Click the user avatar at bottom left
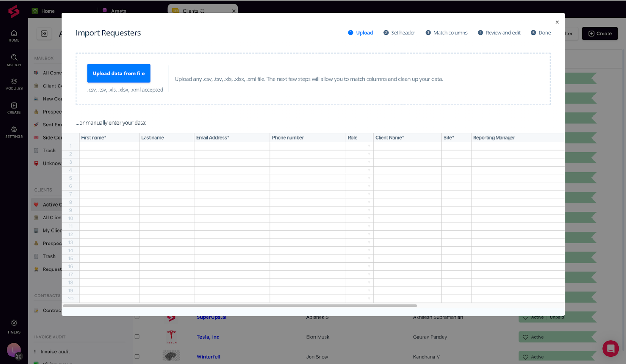The image size is (626, 364). [14, 350]
